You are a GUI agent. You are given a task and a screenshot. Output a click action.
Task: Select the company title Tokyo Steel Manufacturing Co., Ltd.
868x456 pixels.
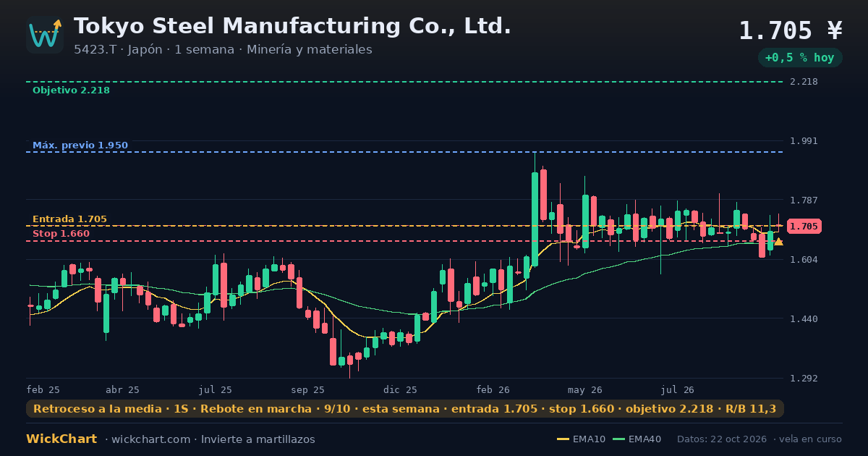tap(292, 26)
